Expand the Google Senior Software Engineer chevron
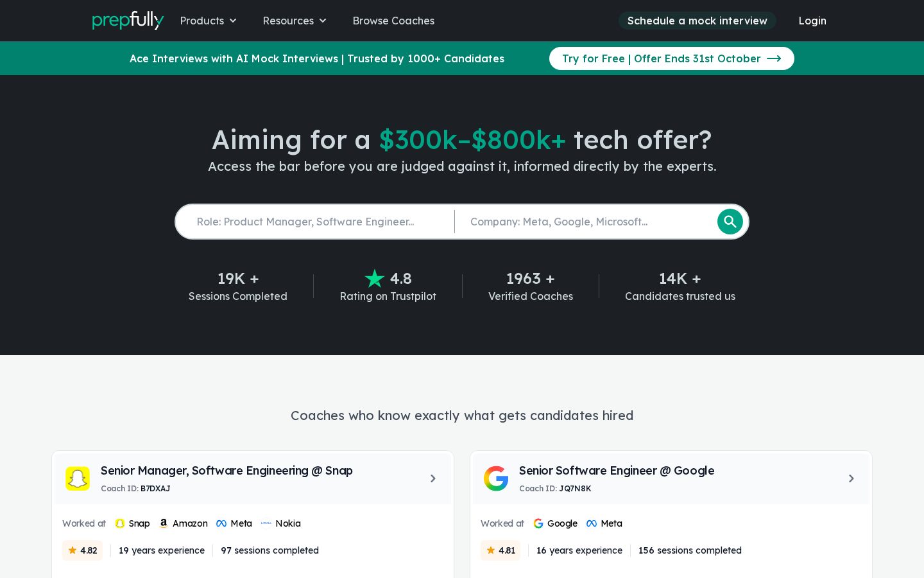924x578 pixels. pos(851,478)
